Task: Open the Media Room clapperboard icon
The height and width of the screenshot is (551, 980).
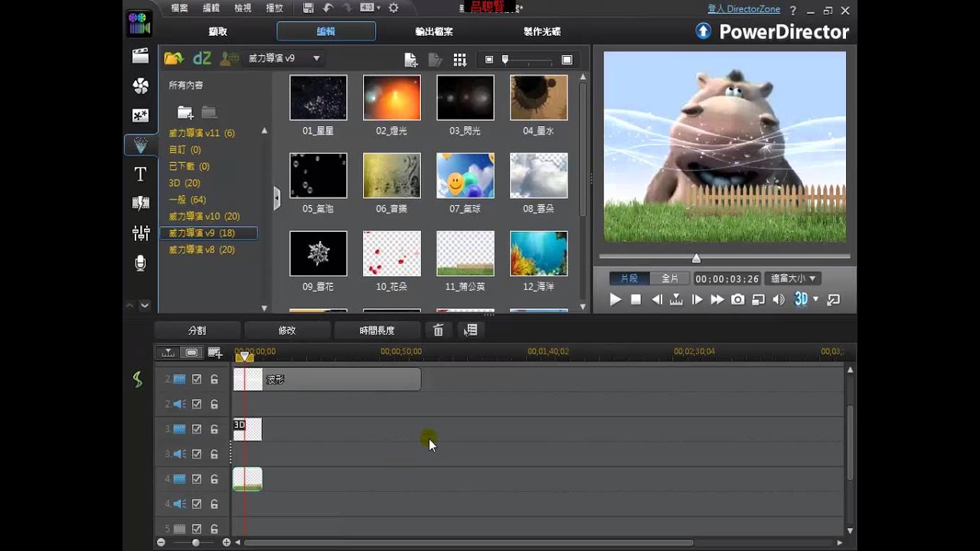Action: coord(140,56)
